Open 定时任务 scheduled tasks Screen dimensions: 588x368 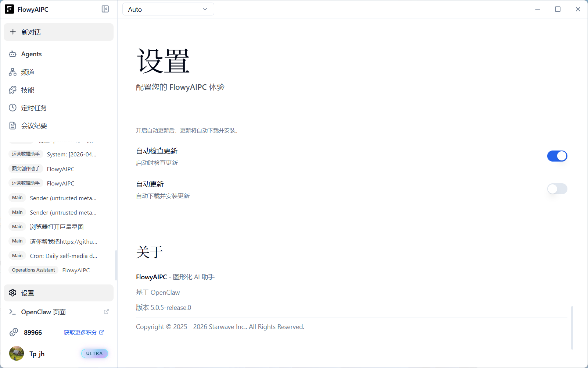[x=58, y=108]
